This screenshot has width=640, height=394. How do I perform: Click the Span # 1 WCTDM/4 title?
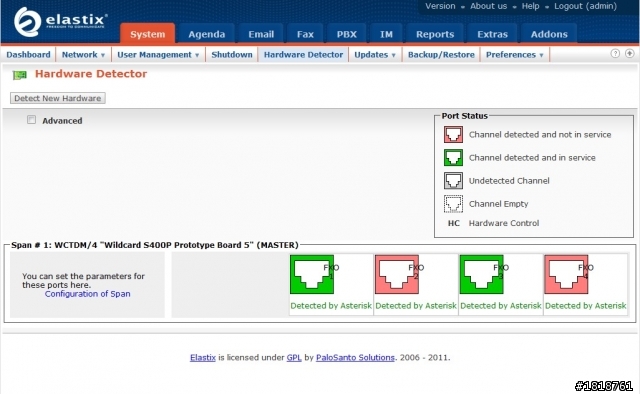coord(155,245)
